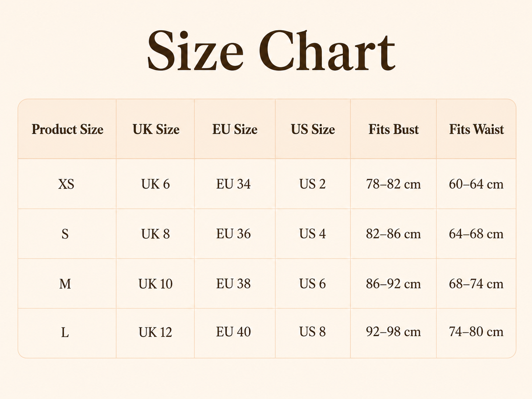Viewport: 532px width, 399px height.
Task: Select the US 4 cell
Action: (313, 234)
